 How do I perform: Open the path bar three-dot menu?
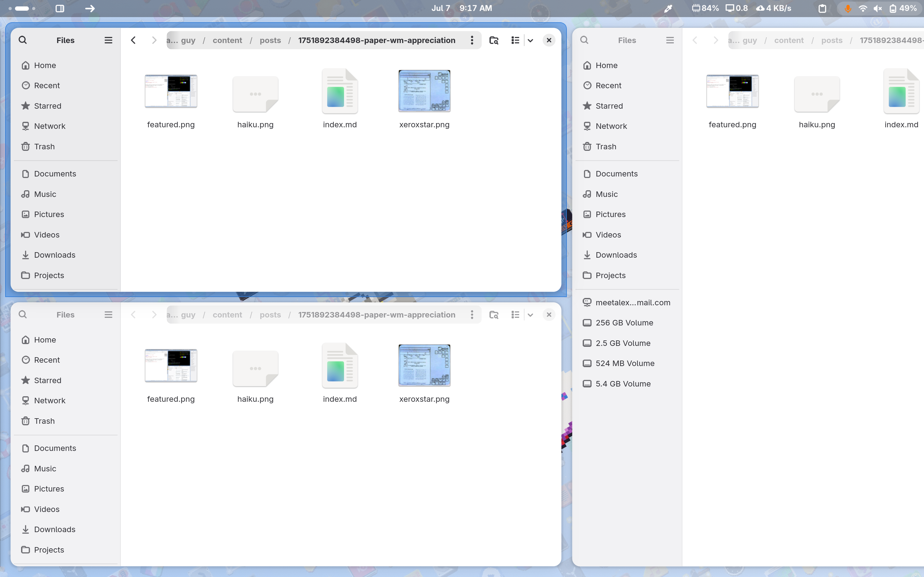coord(472,40)
